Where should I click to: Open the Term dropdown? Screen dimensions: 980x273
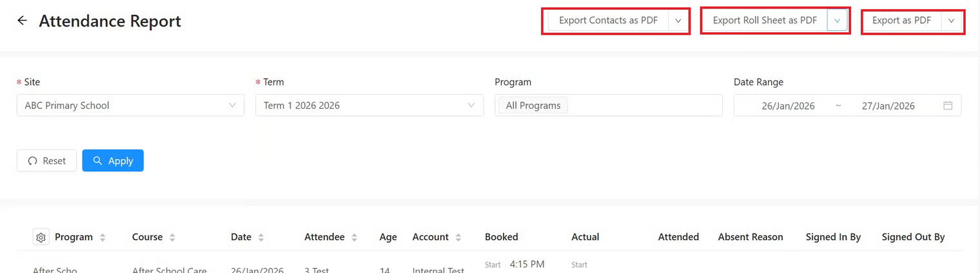pyautogui.click(x=369, y=106)
